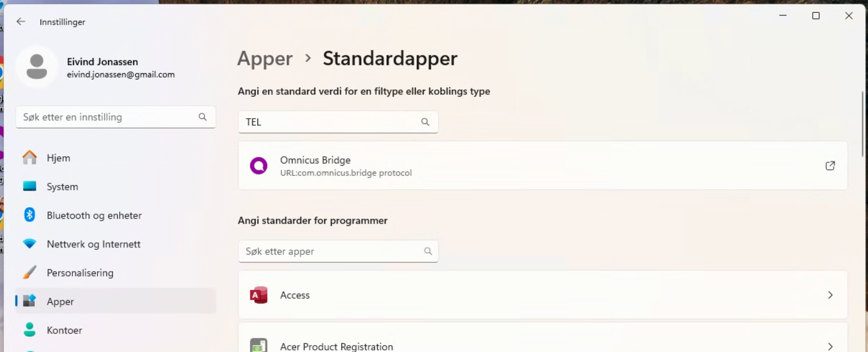Click the 'Søk etter apper' input field
Screen dimensions: 868x352
click(x=331, y=251)
